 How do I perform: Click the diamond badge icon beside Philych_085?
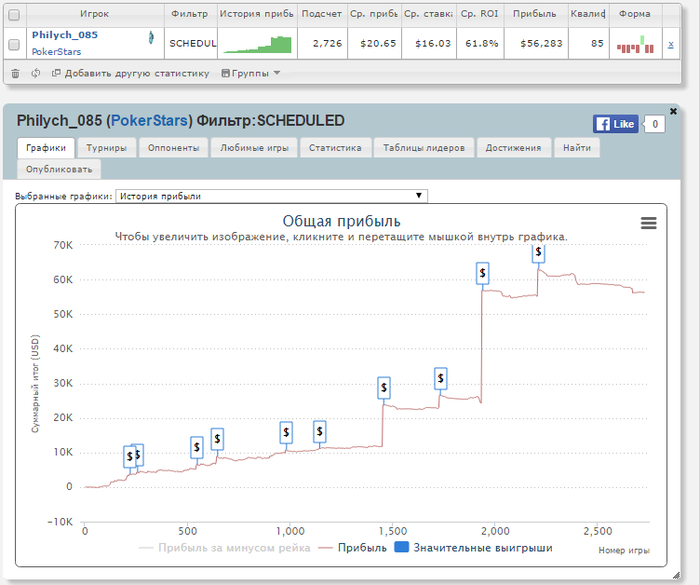(151, 38)
